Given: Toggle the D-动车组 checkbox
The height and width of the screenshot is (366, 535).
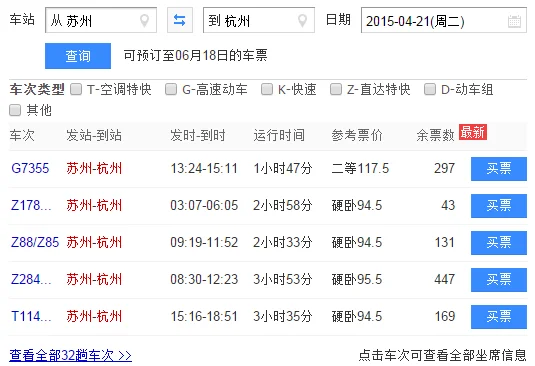Looking at the screenshot, I should [x=430, y=89].
